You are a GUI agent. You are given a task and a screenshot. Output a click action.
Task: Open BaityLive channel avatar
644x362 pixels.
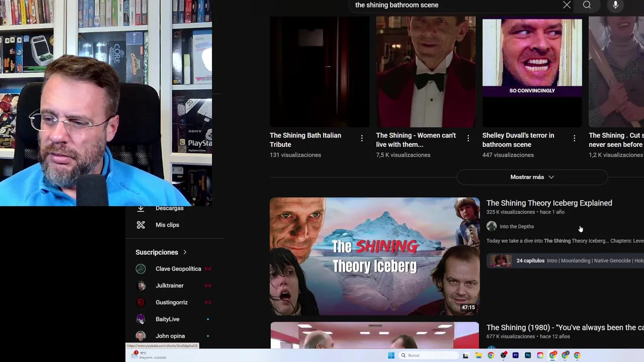point(141,319)
